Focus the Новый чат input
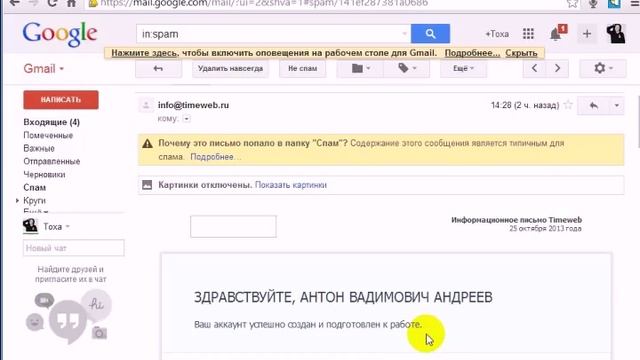 point(73,248)
